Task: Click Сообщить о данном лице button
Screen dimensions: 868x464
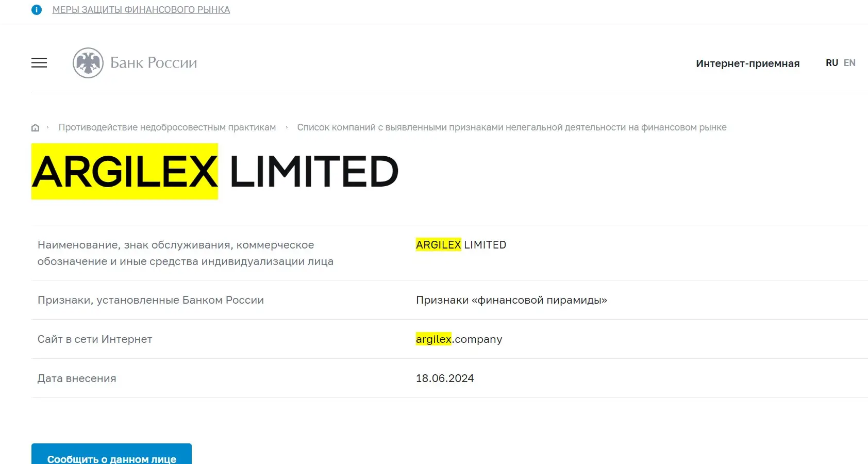Action: (x=111, y=456)
